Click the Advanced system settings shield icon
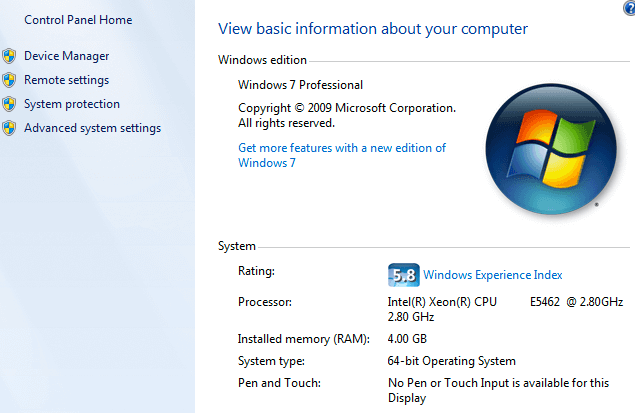 [x=9, y=128]
